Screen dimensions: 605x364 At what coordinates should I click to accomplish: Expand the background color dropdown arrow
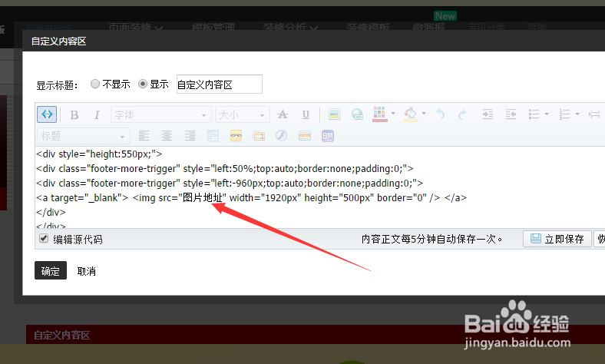424,114
